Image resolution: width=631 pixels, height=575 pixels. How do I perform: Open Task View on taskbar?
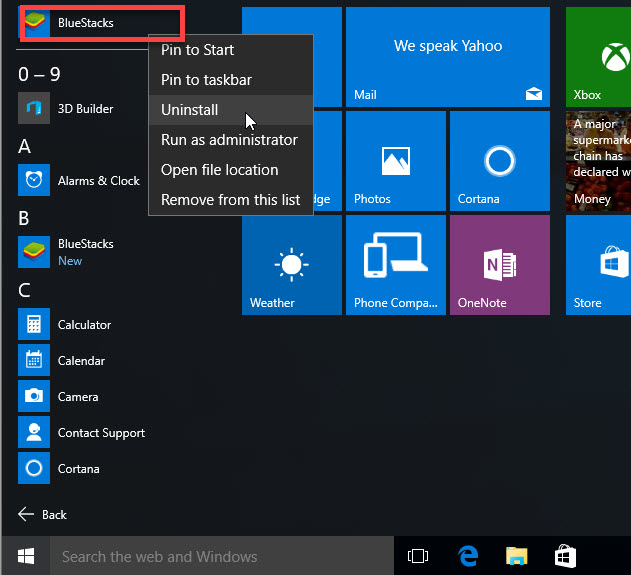click(x=418, y=556)
